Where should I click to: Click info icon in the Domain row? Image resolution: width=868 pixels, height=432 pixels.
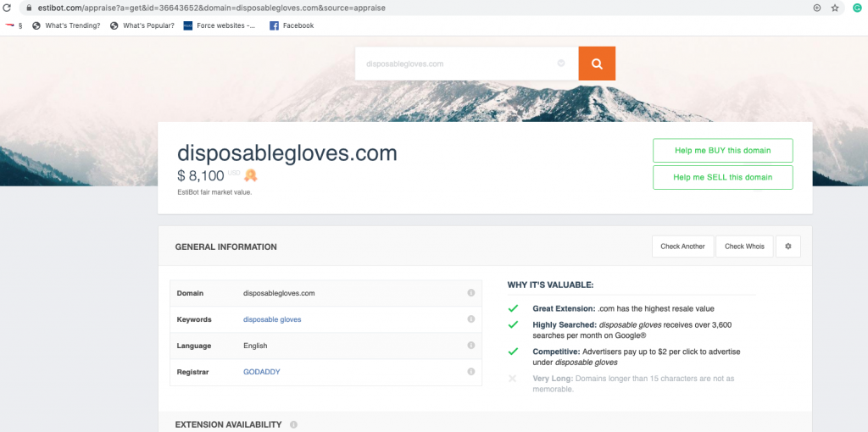[470, 293]
